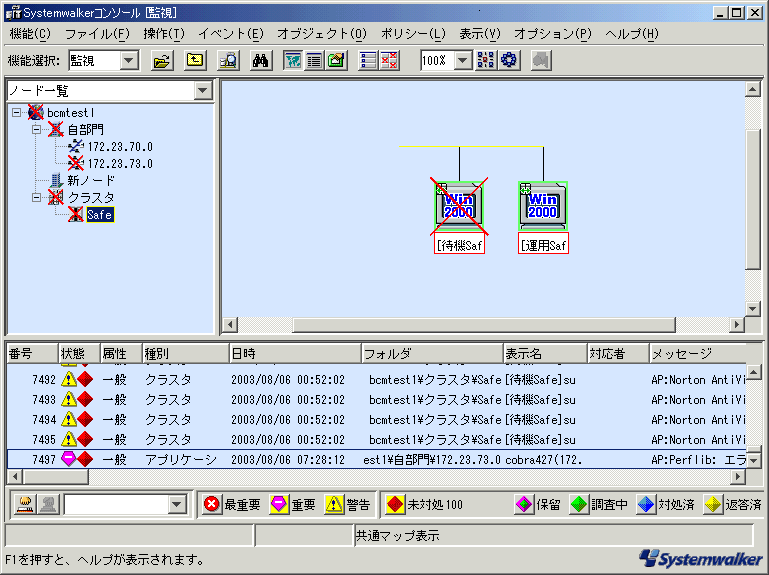This screenshot has height=575, width=769.
Task: Open the 表示(V) menu
Action: (x=480, y=34)
